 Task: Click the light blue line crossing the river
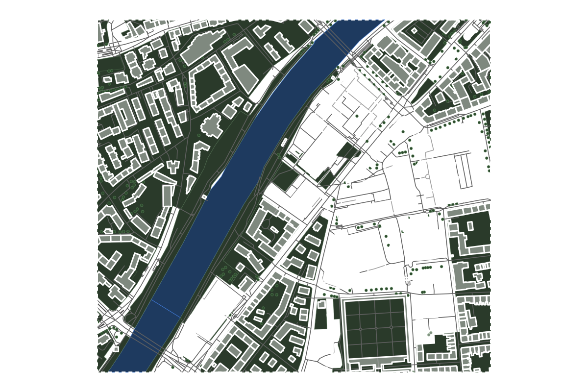click(x=166, y=308)
